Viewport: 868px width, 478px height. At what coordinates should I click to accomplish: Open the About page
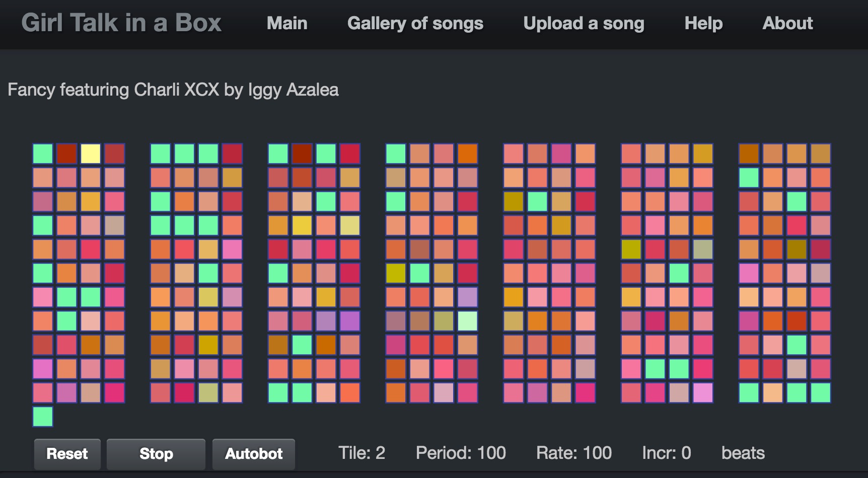[787, 23]
